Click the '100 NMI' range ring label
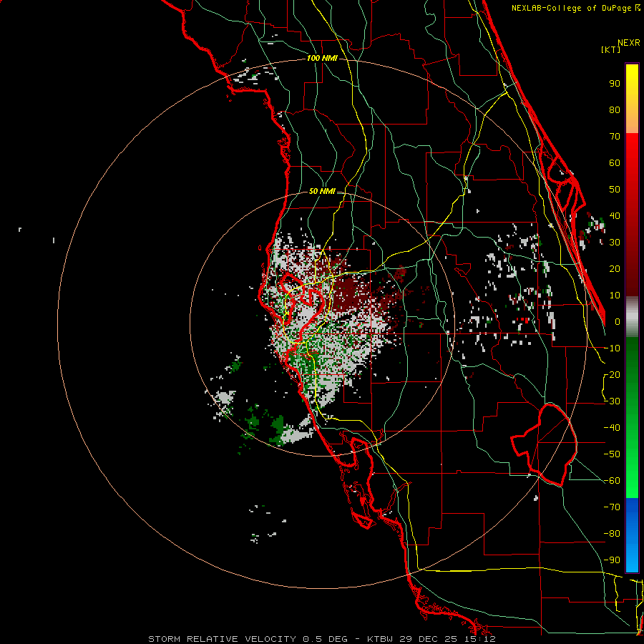 coord(322,59)
